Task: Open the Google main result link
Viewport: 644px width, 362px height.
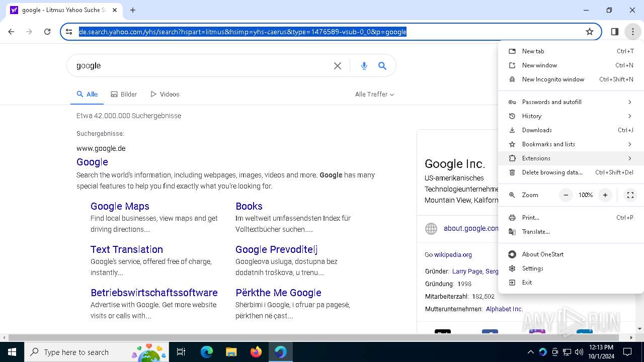Action: click(x=92, y=162)
